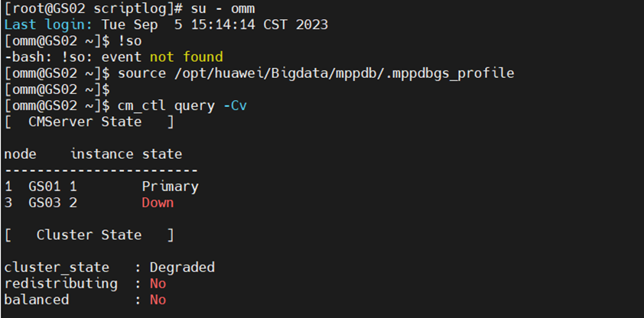Click the "not found" error text
644x318 pixels.
tap(186, 57)
